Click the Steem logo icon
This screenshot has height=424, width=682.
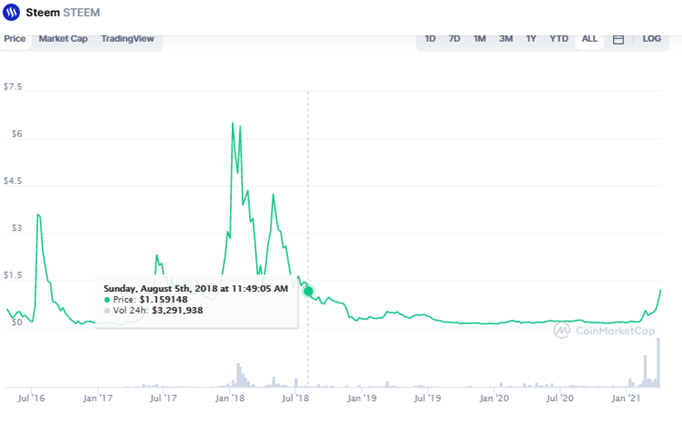pyautogui.click(x=11, y=12)
